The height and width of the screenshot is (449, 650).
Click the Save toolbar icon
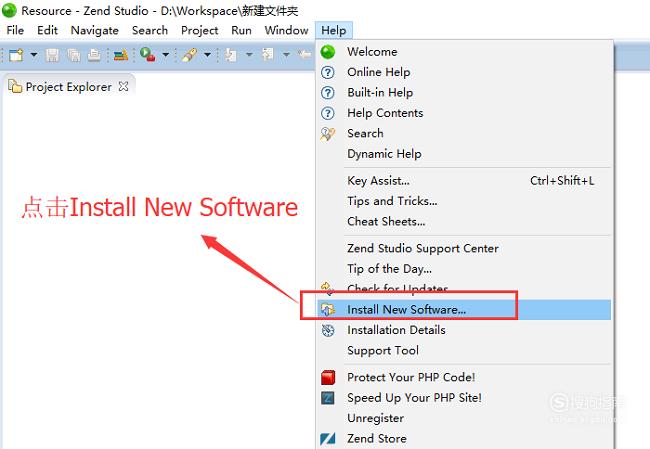pos(52,55)
